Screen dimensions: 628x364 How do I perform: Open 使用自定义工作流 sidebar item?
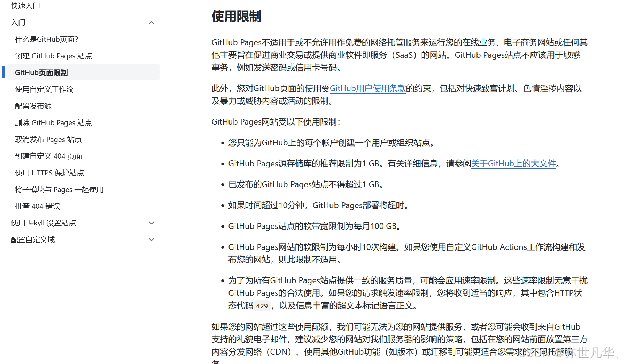44,89
